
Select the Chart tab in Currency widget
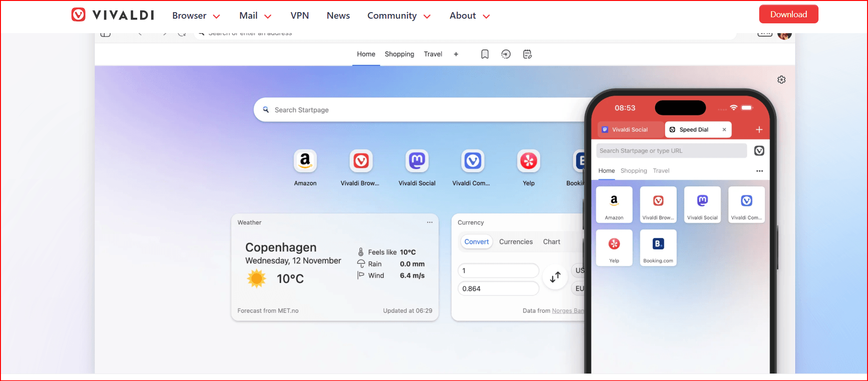[x=551, y=242]
